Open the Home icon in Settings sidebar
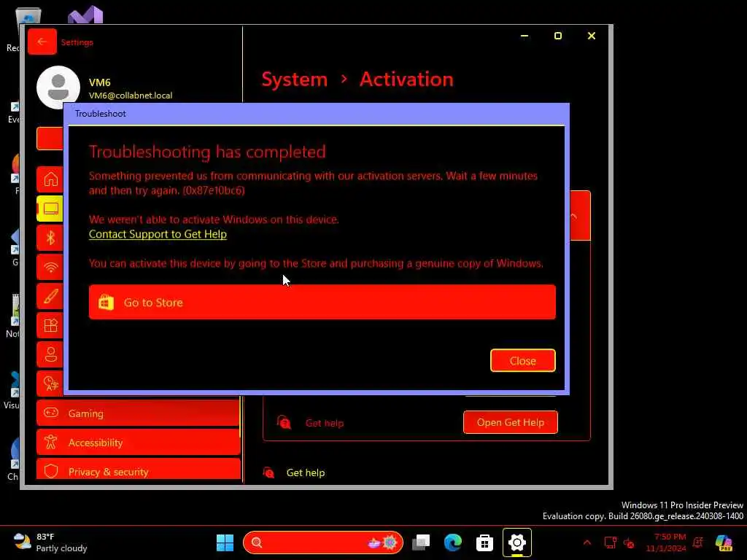Screen dimensions: 747x560 (50, 179)
